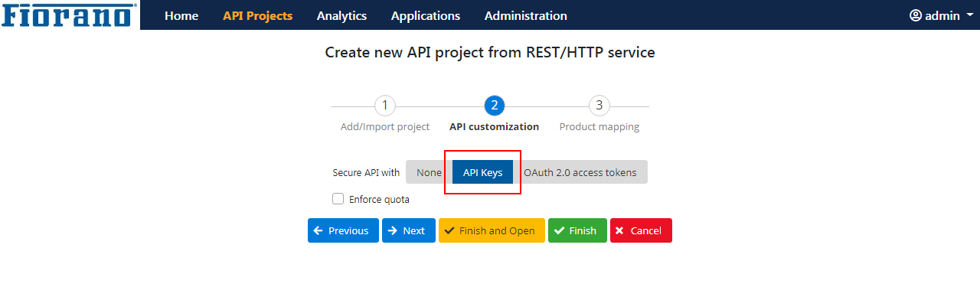Click Finish and Open button
Viewport: 980px width, 284px height.
click(x=492, y=230)
